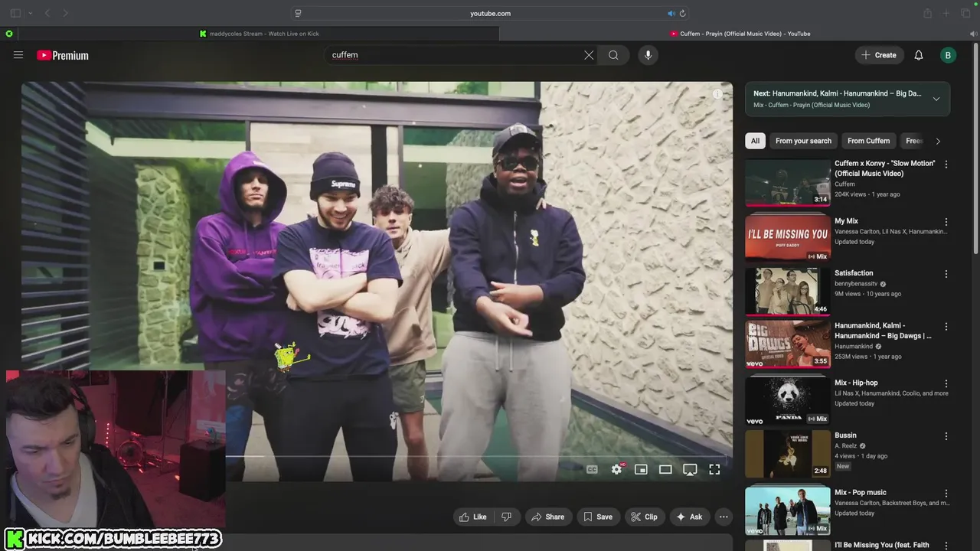Like the video
The height and width of the screenshot is (551, 980).
(472, 517)
